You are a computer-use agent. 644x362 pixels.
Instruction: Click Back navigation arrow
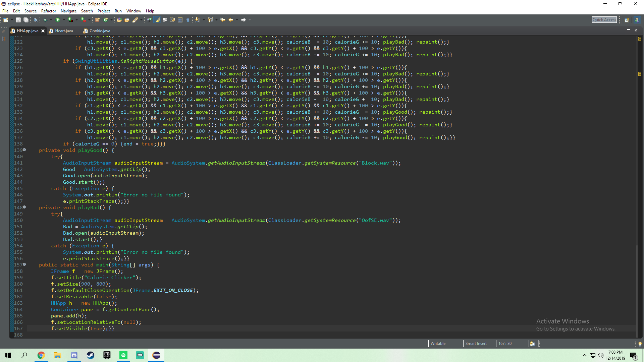click(231, 20)
